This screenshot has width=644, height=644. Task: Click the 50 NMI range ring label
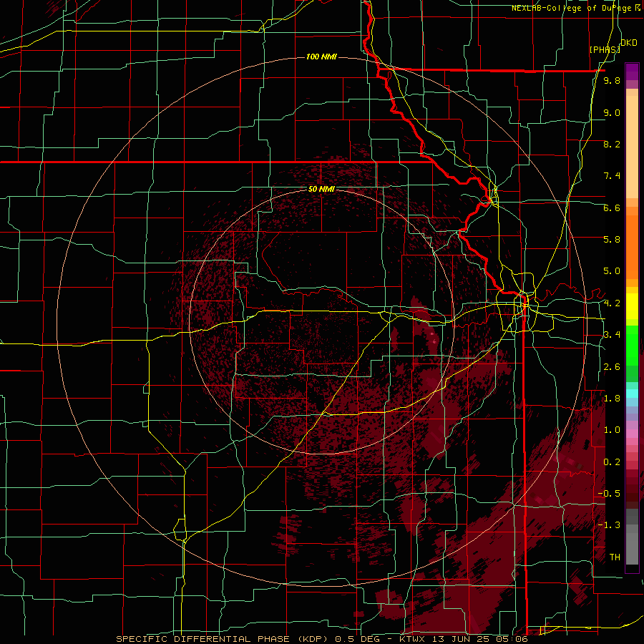pyautogui.click(x=321, y=189)
